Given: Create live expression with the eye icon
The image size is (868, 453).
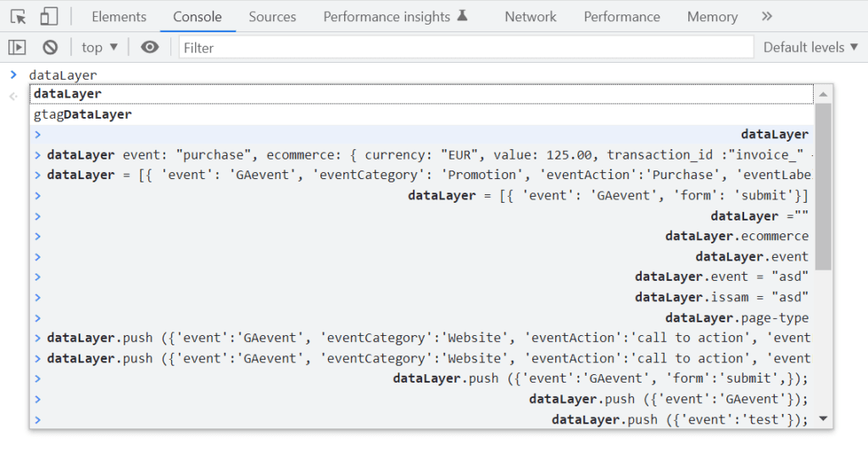Looking at the screenshot, I should [149, 48].
